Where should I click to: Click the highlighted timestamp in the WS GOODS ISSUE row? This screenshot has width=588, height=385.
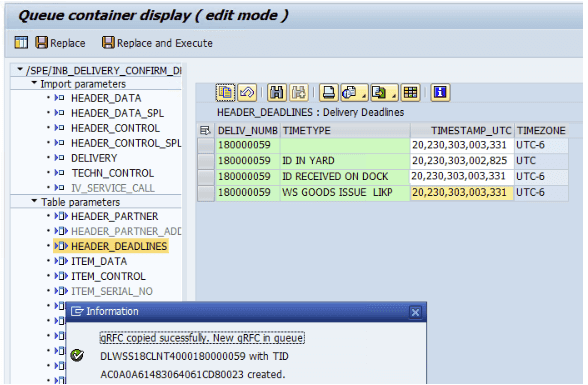tap(462, 193)
